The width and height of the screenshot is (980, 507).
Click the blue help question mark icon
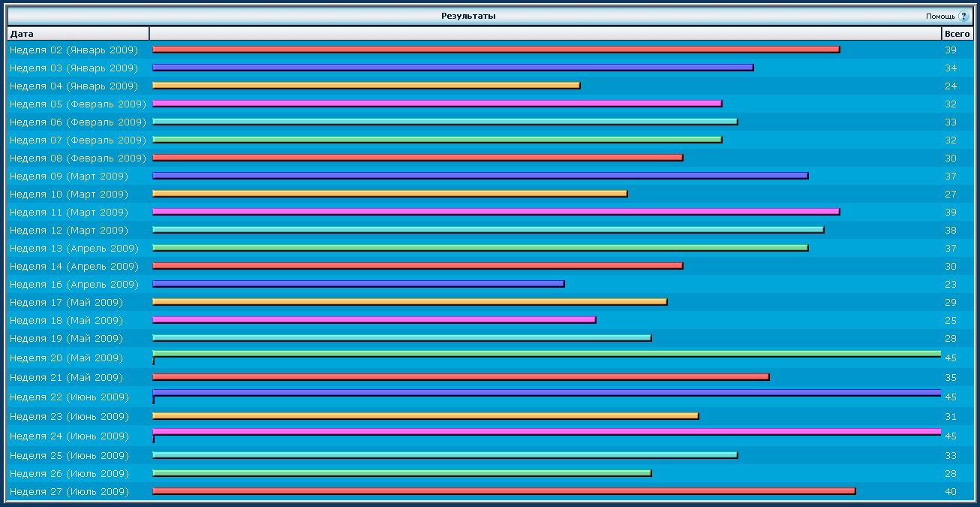pyautogui.click(x=963, y=16)
